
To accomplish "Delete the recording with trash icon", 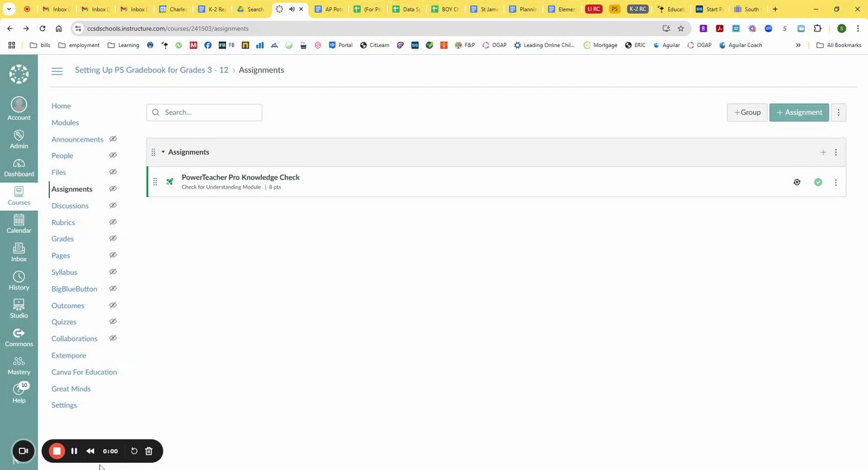I will (x=149, y=451).
